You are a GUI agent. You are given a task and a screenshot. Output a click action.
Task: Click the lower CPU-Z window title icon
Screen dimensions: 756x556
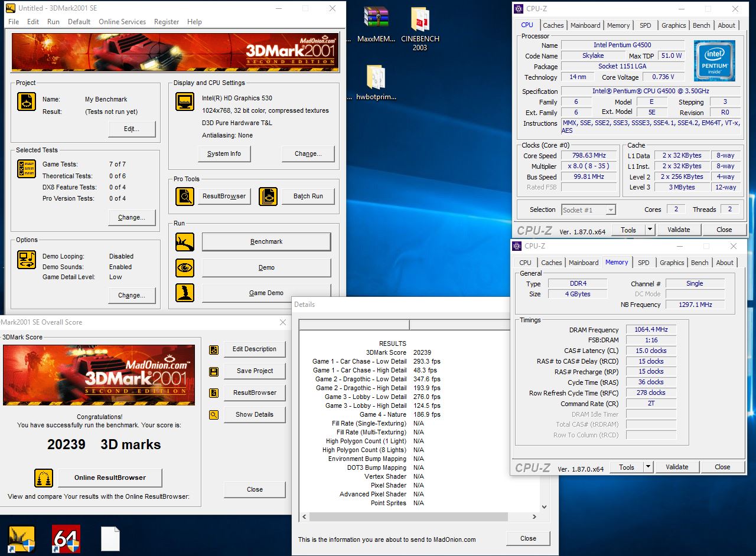[517, 246]
